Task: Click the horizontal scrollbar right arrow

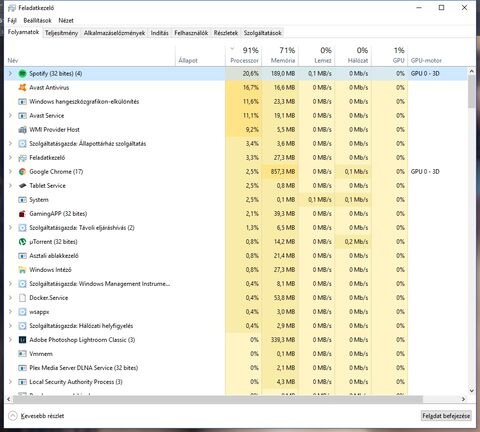Action: (x=463, y=399)
